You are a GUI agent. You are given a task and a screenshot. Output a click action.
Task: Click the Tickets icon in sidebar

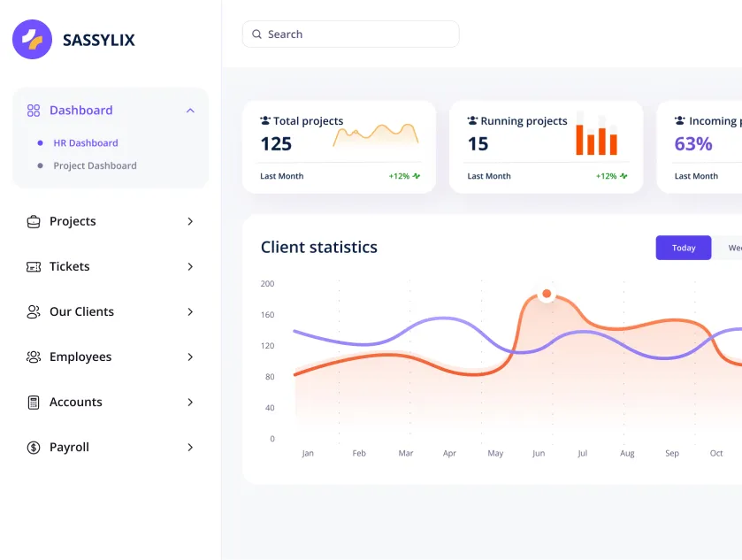(34, 267)
